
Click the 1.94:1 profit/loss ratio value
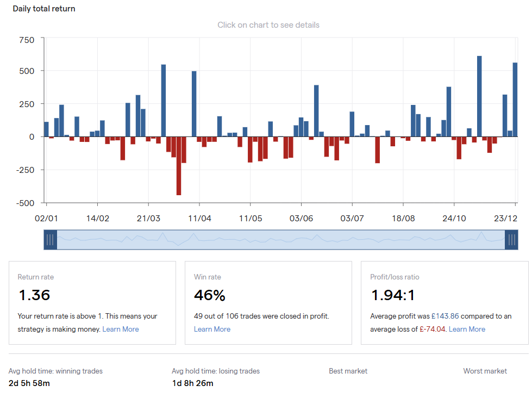click(393, 295)
